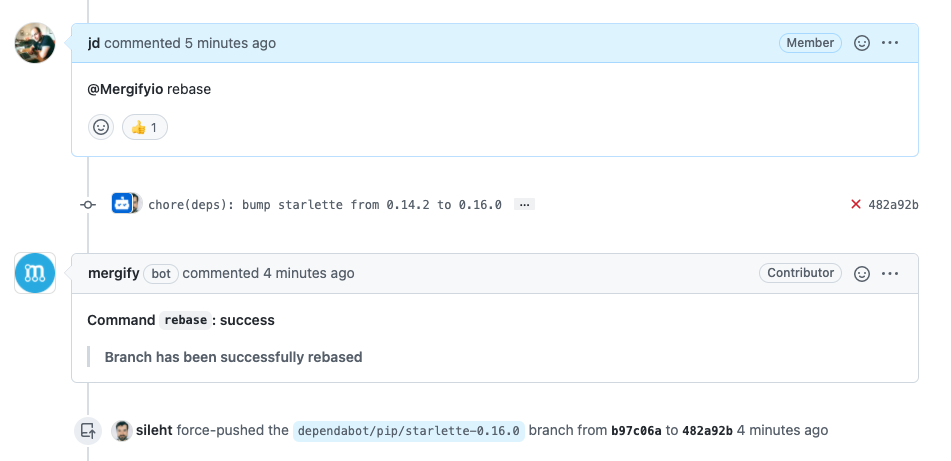
Task: Open the starlette bump commit title
Action: coord(325,205)
